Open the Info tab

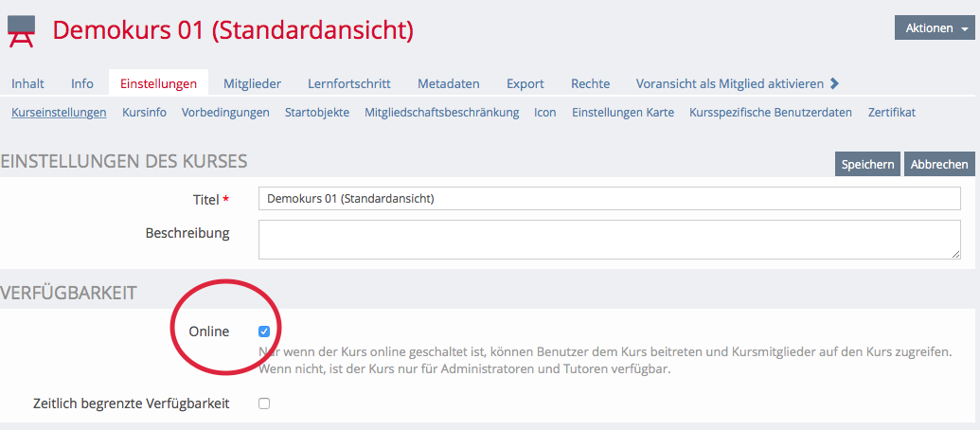point(82,83)
